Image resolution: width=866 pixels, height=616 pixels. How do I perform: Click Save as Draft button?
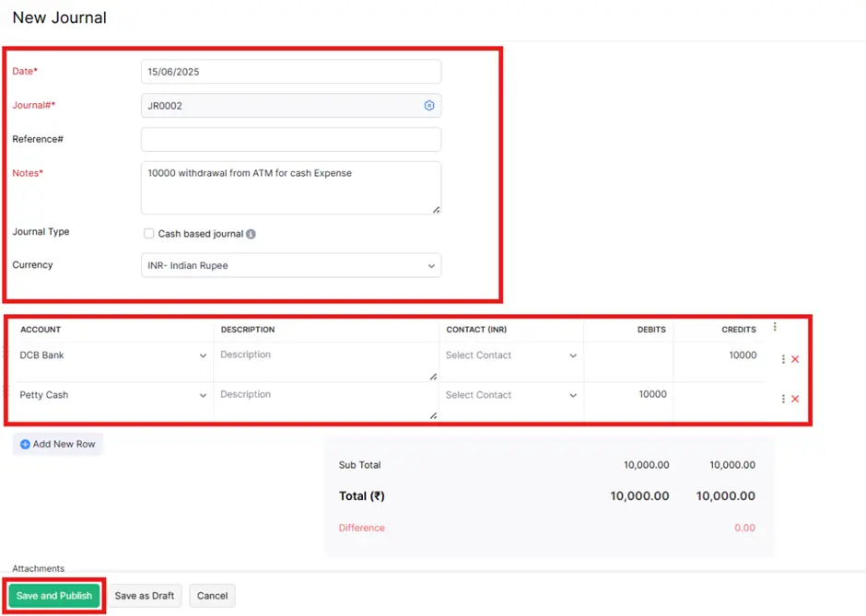(x=144, y=596)
